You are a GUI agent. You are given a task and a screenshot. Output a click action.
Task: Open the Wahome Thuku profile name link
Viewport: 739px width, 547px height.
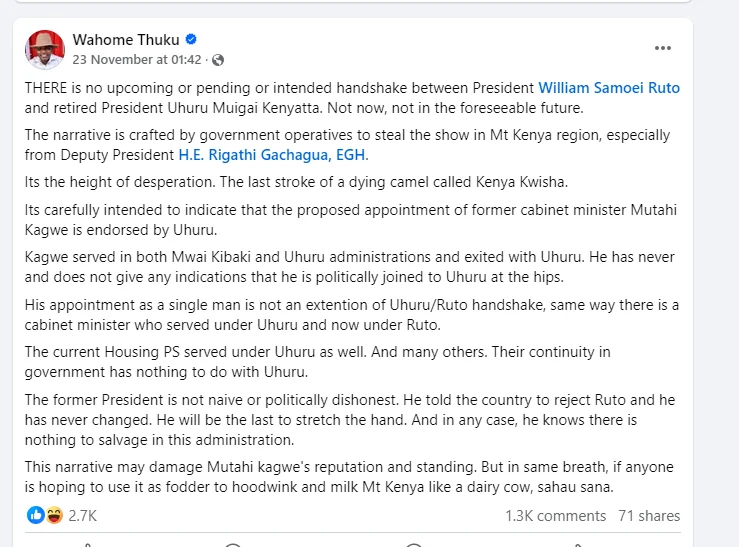pyautogui.click(x=126, y=40)
